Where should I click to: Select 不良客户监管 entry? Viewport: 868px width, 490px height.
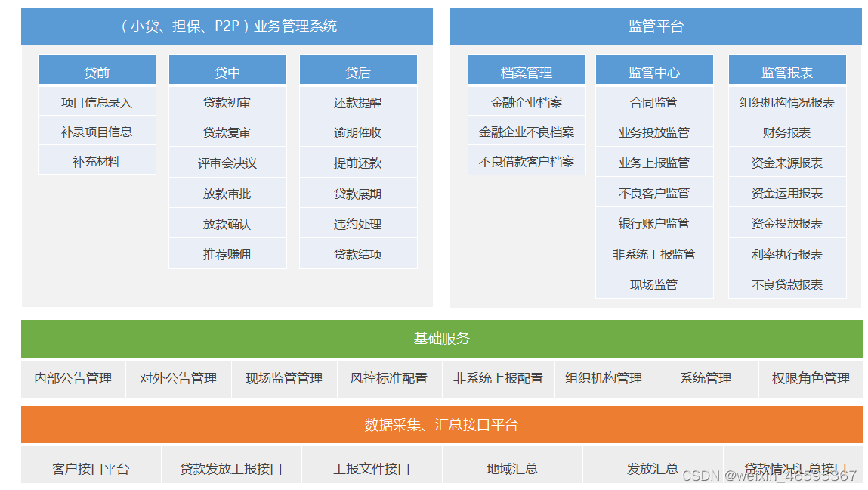(x=654, y=193)
